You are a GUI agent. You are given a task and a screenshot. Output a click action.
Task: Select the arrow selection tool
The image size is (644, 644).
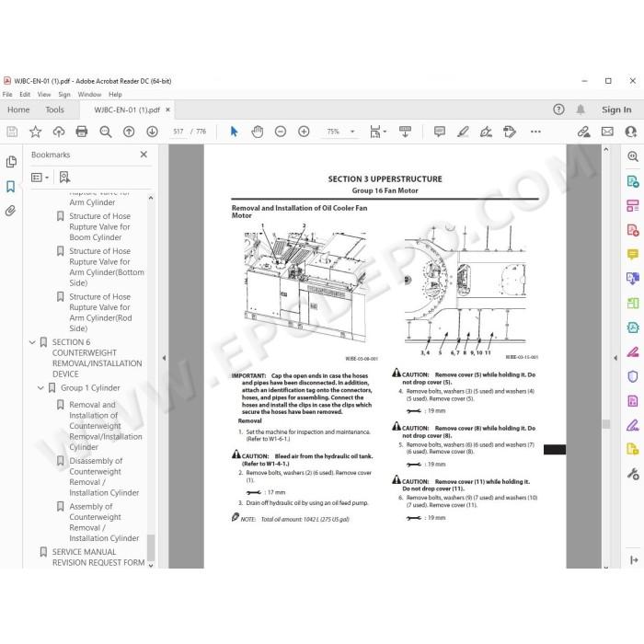234,132
